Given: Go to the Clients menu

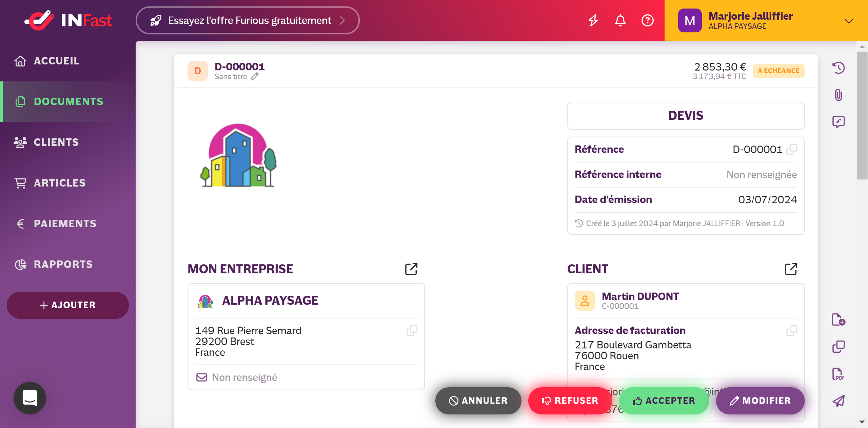Looking at the screenshot, I should 56,142.
